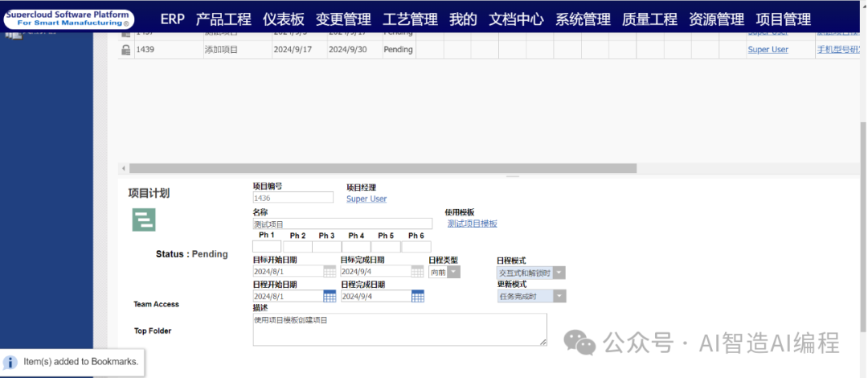868x378 pixels.
Task: Open calendar picker for 日程开始日期
Action: click(330, 296)
